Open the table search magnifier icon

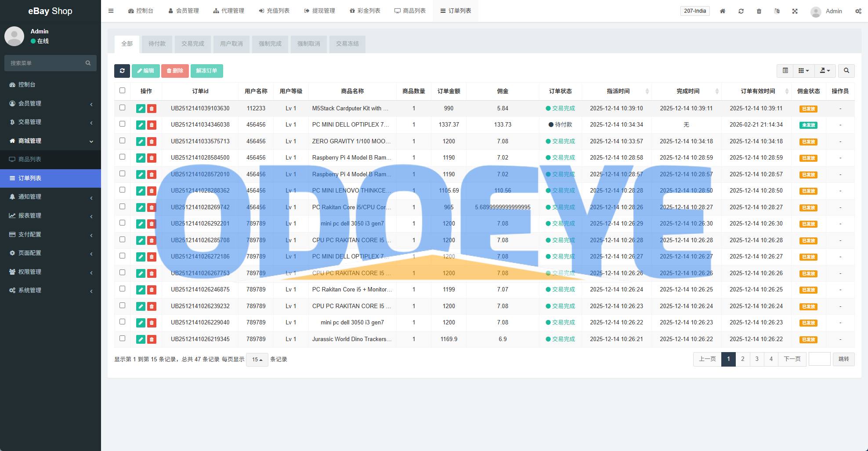(846, 71)
